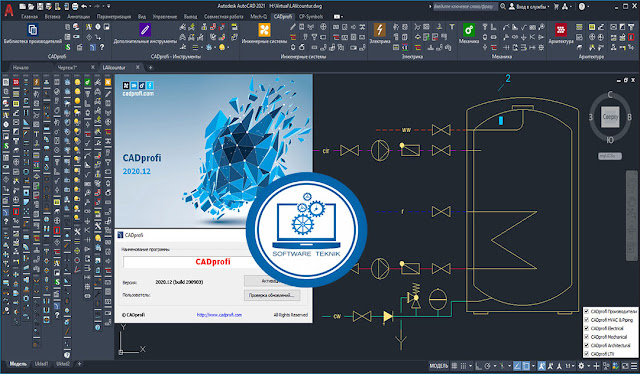Image resolution: width=640 pixels, height=374 pixels.
Task: Toggle ortho mode in status bar
Action: point(479,366)
